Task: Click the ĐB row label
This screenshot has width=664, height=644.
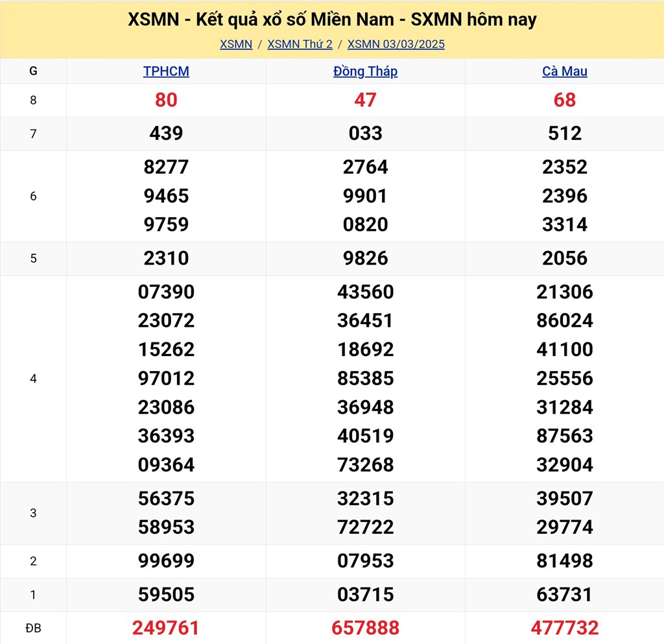Action: click(33, 628)
